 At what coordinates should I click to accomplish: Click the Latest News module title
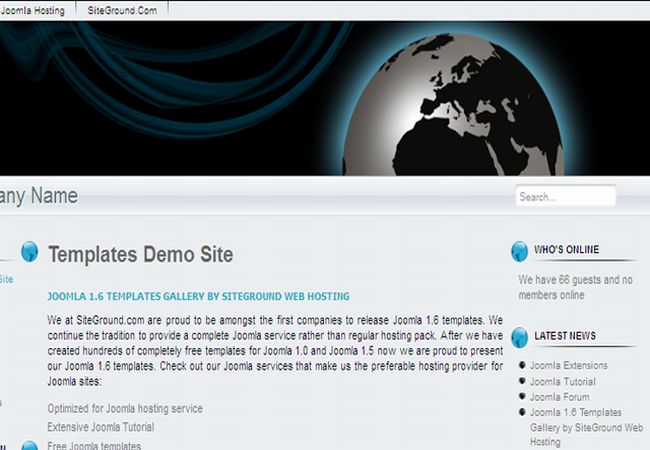pyautogui.click(x=565, y=336)
